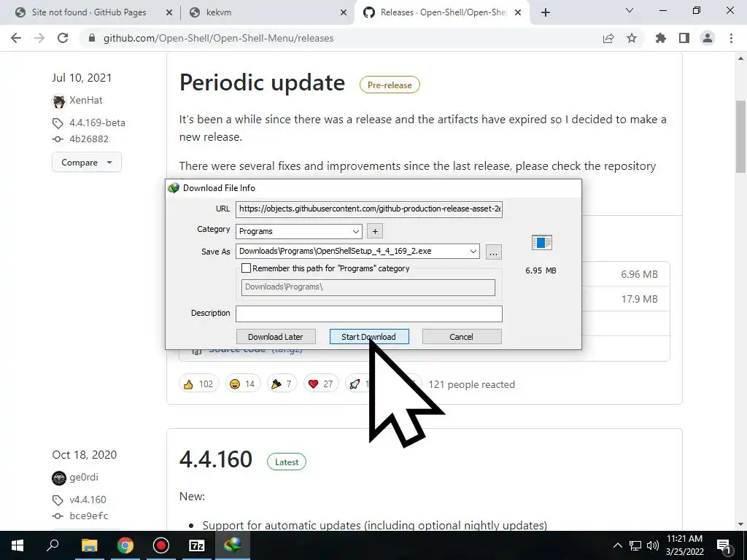The image size is (747, 560).
Task: Close the Site not found tab
Action: (169, 13)
